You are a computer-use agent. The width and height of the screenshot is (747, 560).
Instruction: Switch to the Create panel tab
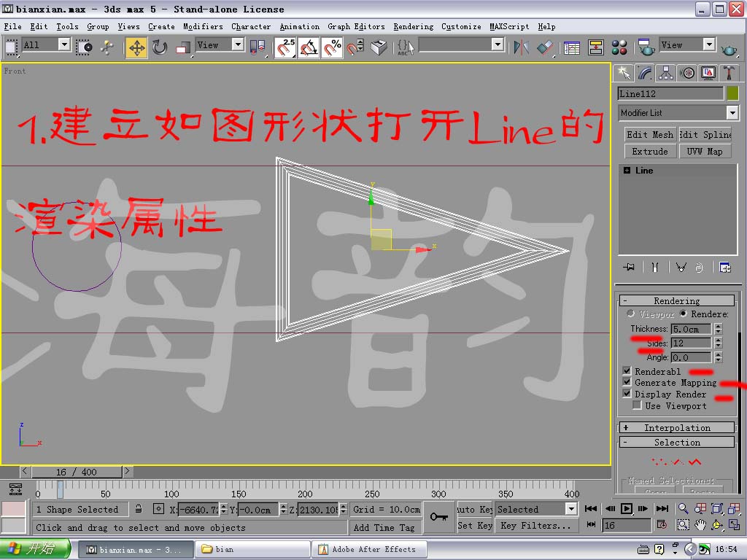(x=624, y=73)
